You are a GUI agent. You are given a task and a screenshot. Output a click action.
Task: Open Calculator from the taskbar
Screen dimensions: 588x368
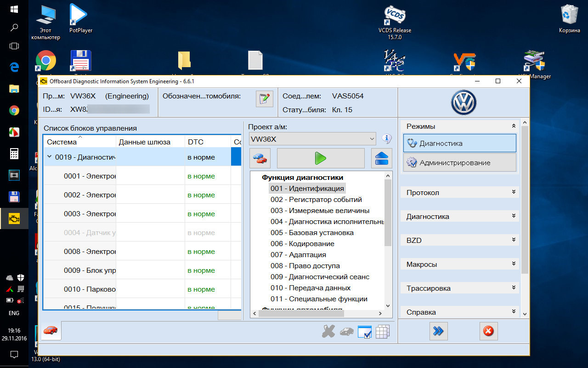[14, 153]
